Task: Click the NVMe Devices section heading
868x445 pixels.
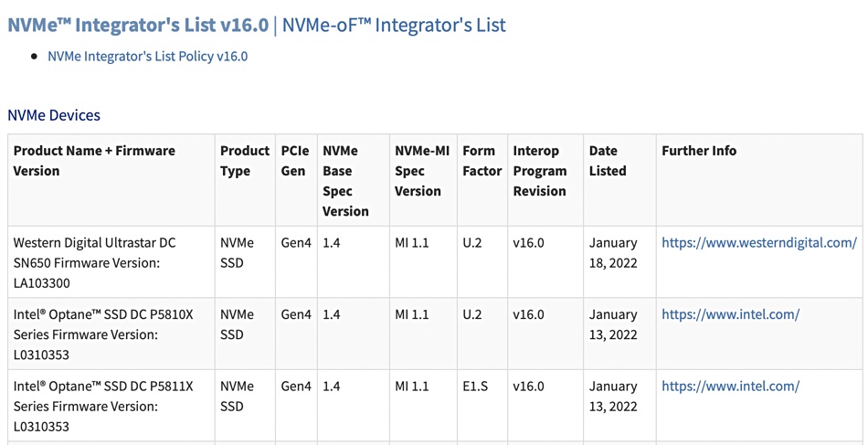Action: coord(54,115)
